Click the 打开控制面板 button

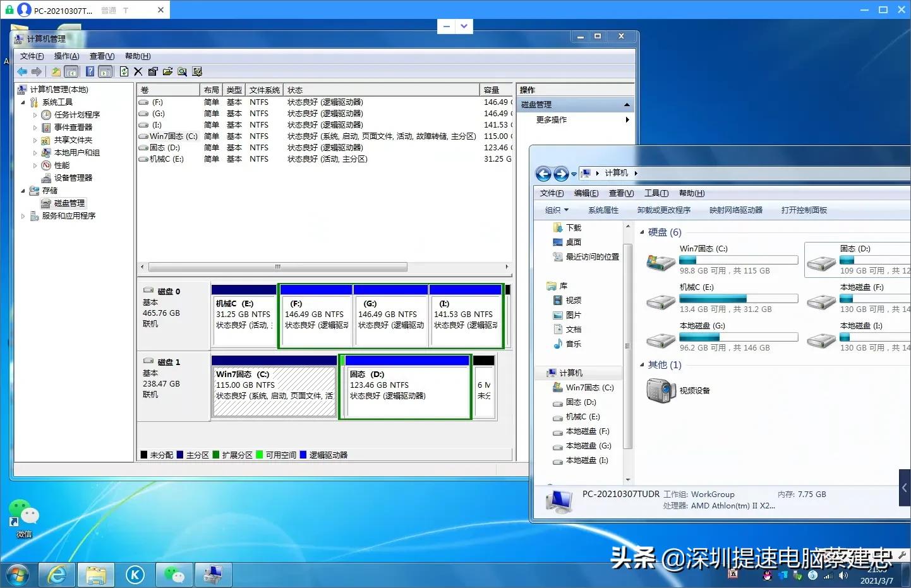tap(804, 210)
